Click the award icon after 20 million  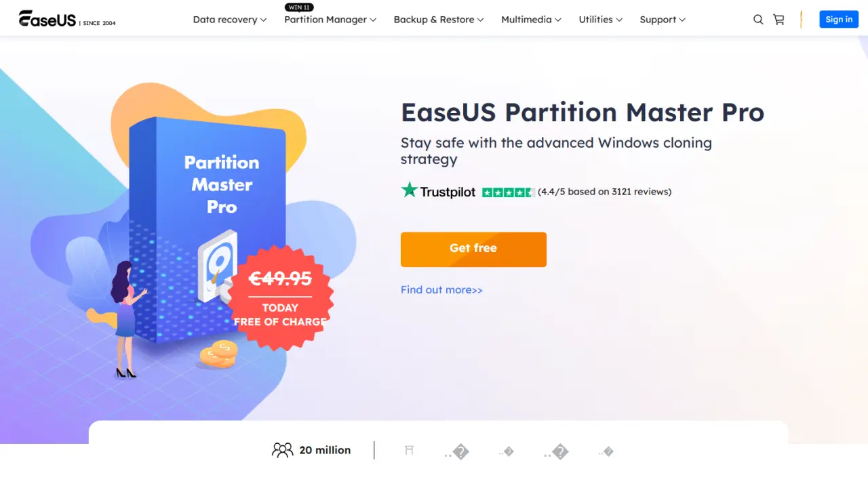(409, 451)
